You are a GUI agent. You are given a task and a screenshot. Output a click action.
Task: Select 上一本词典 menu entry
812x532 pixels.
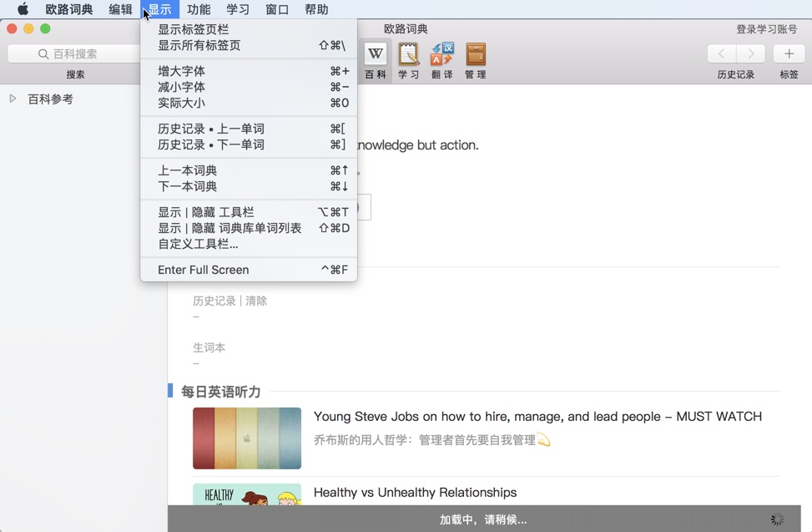(x=249, y=170)
